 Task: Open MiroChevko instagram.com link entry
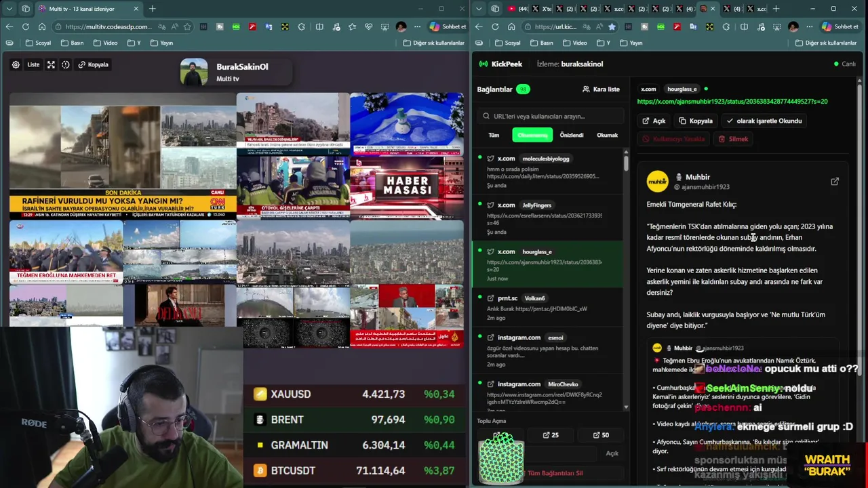click(x=547, y=393)
